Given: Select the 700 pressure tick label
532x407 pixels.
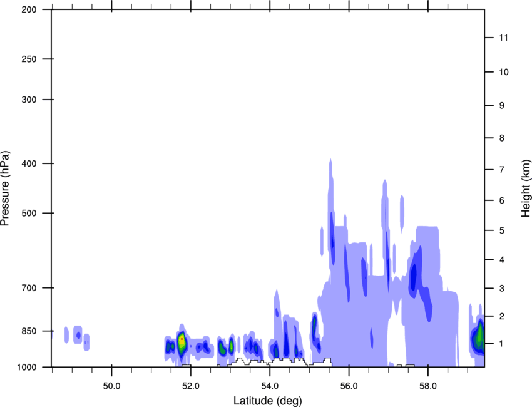Looking at the screenshot, I should click(29, 287).
